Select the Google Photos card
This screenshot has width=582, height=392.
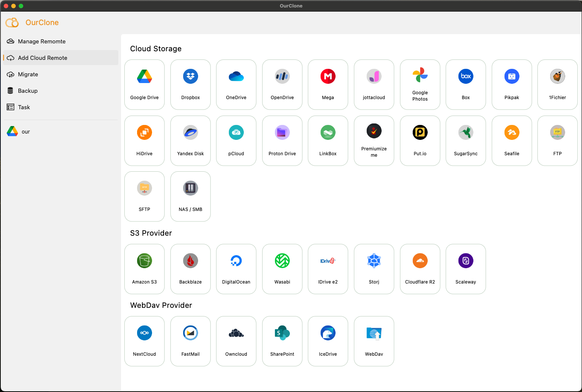(420, 85)
